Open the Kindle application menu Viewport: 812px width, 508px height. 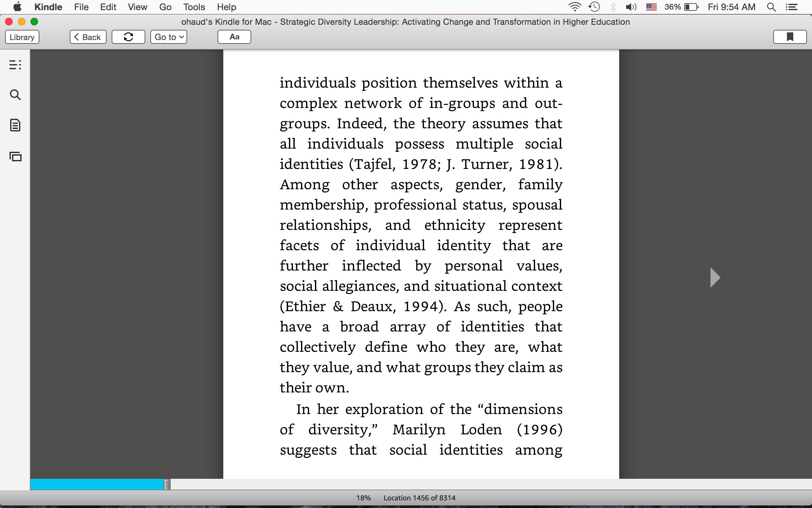click(x=48, y=7)
